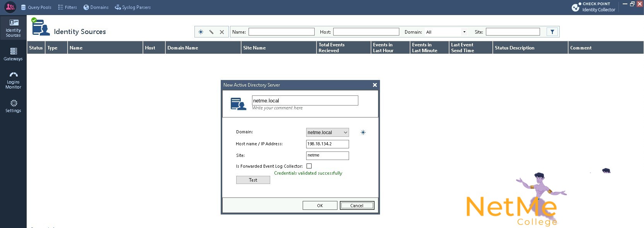Sort by the Host column header
Screen dimensions: 644x228
click(154, 48)
